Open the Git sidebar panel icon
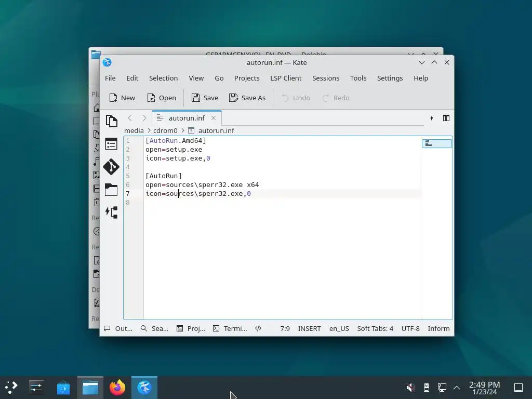The image size is (532, 399). (111, 167)
